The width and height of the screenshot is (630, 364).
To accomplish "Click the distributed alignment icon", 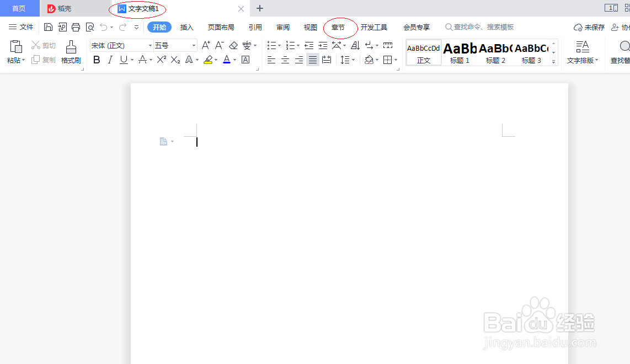I will (x=327, y=60).
